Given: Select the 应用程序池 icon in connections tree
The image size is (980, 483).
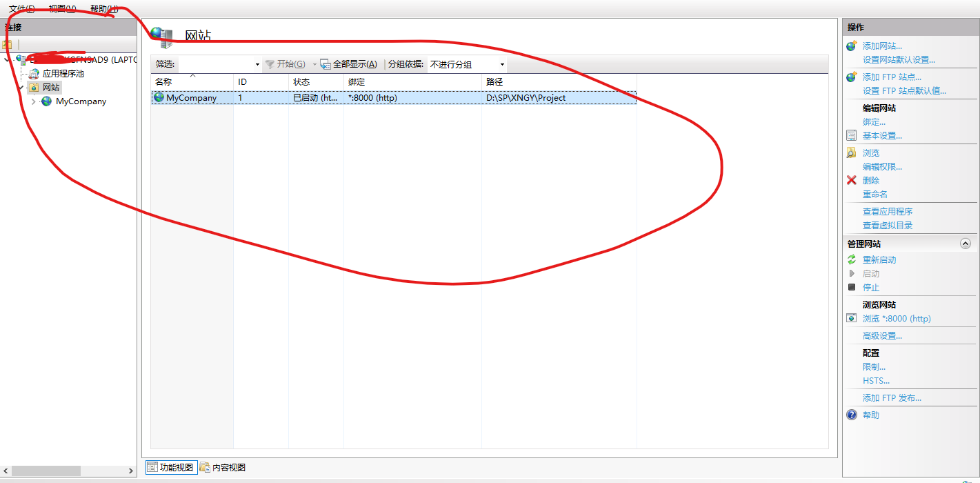Looking at the screenshot, I should (33, 73).
